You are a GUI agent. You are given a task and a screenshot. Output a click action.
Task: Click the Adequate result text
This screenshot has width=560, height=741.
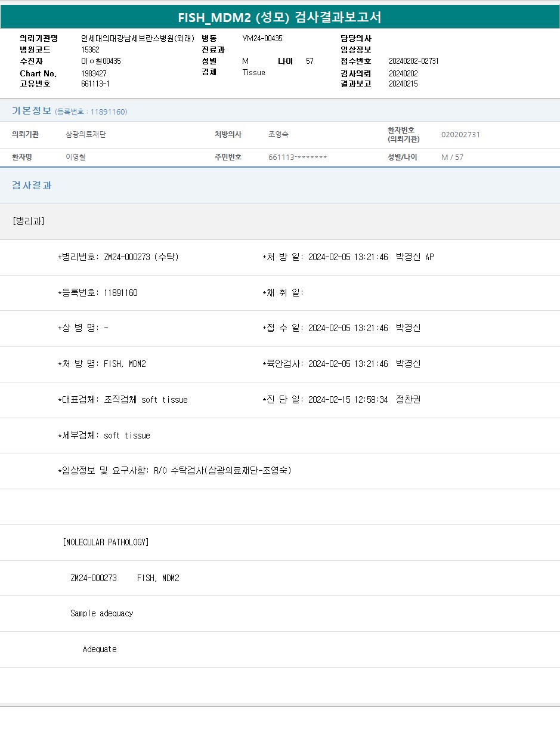coord(100,649)
